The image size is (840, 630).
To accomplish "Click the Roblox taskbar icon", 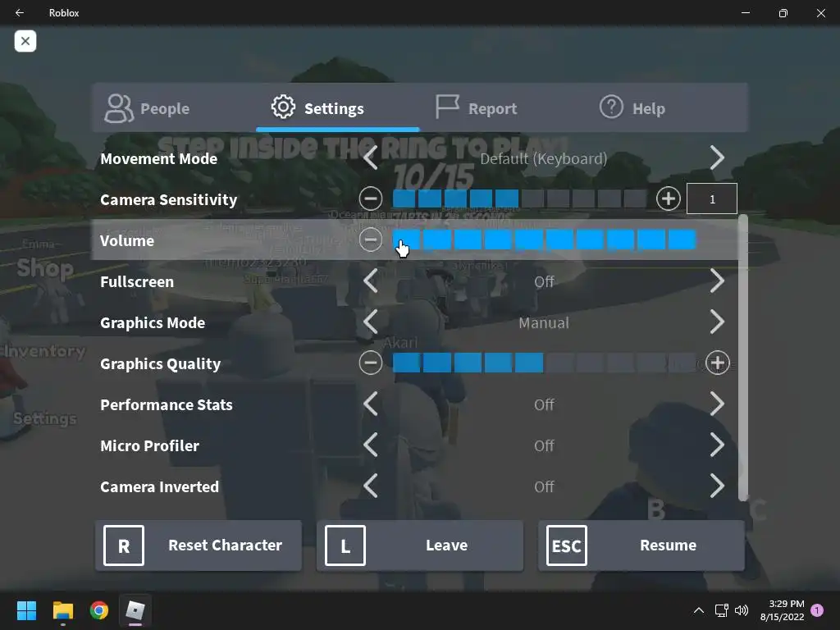I will pos(135,610).
